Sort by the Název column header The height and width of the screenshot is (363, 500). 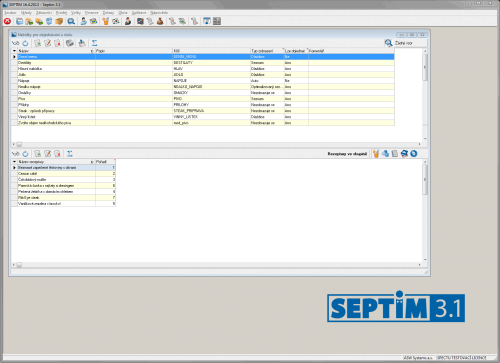(56, 51)
